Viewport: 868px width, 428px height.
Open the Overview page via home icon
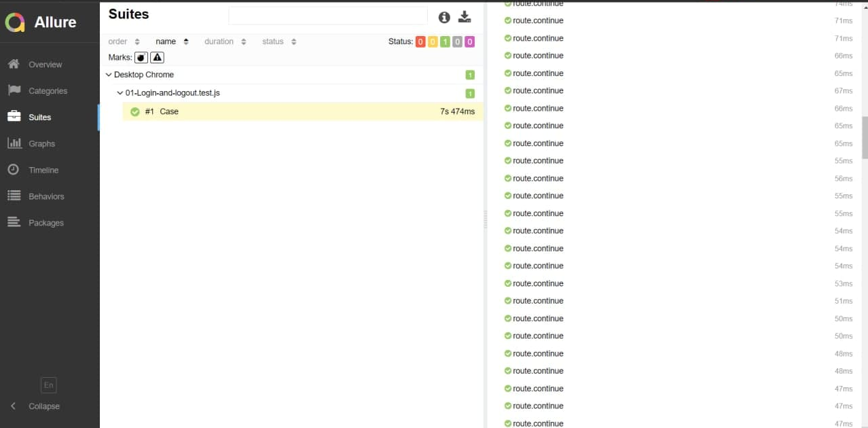pos(14,64)
